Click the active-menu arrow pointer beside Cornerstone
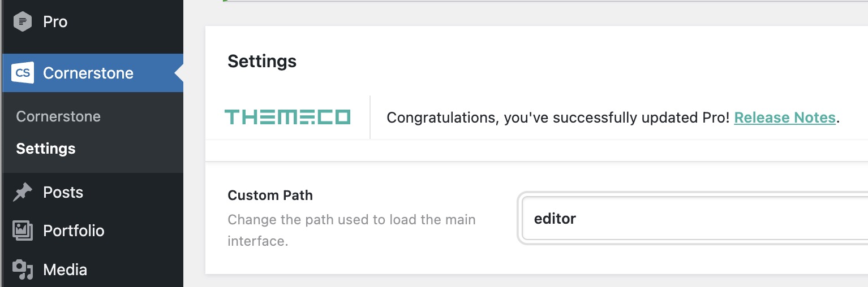This screenshot has height=287, width=868. 179,73
